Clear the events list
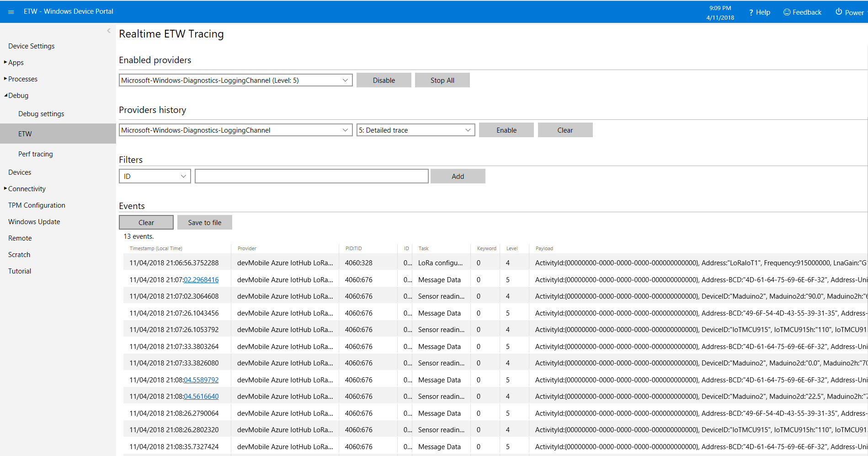Viewport: 868px width, 456px height. point(146,222)
